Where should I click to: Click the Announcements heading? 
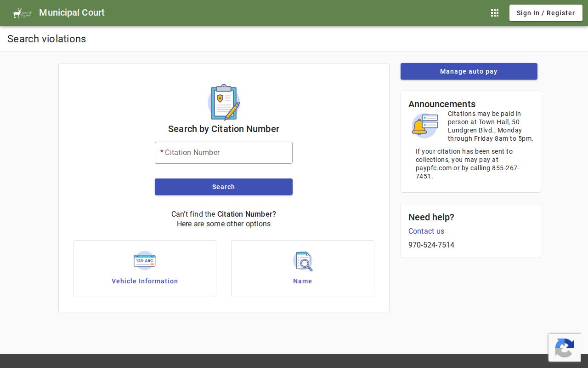click(442, 104)
